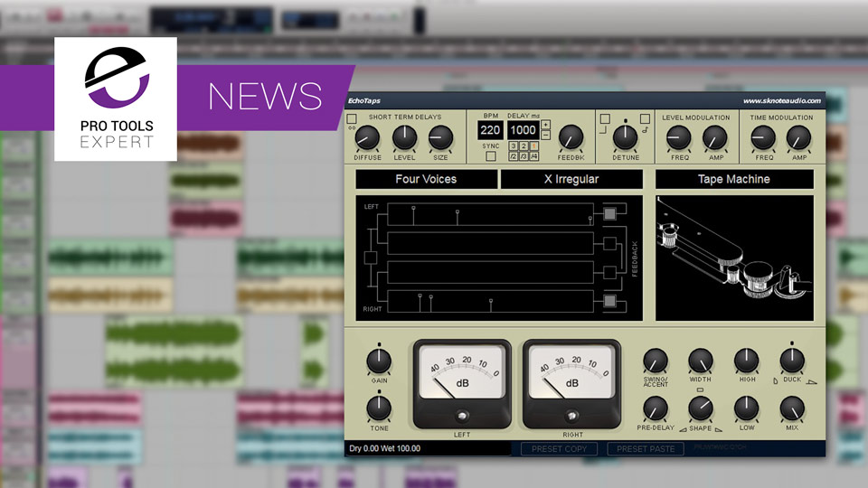Click the second tap marker in LEFT delay line

458,218
